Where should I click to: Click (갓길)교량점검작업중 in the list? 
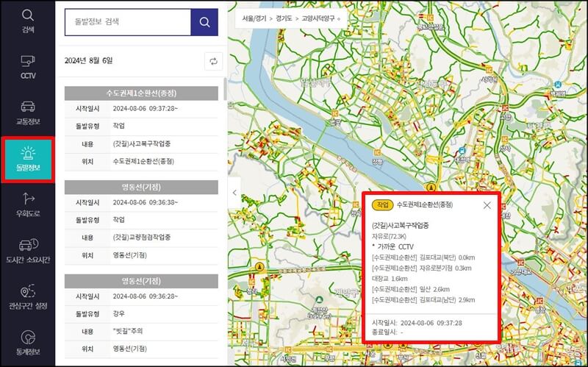(x=142, y=237)
